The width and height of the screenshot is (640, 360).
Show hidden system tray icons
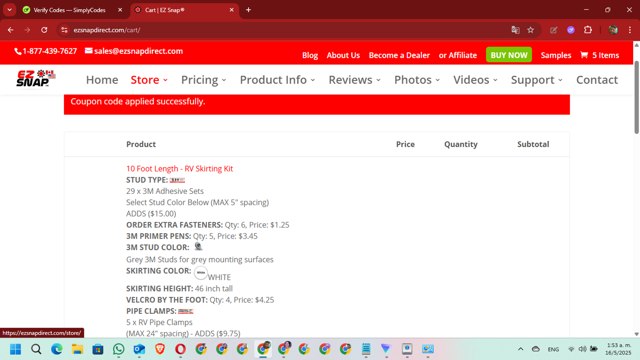[520, 349]
